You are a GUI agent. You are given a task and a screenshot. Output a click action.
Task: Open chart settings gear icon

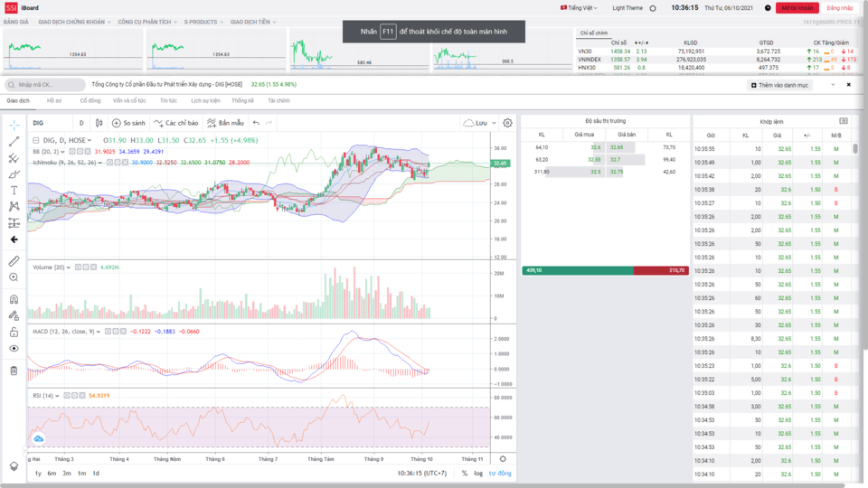tap(507, 123)
